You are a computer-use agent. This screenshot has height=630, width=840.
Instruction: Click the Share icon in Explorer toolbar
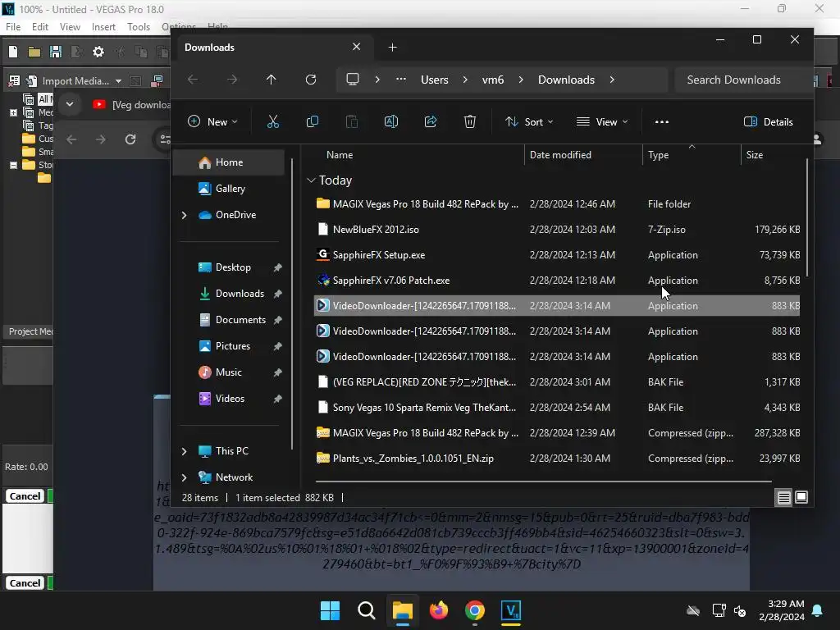tap(431, 122)
